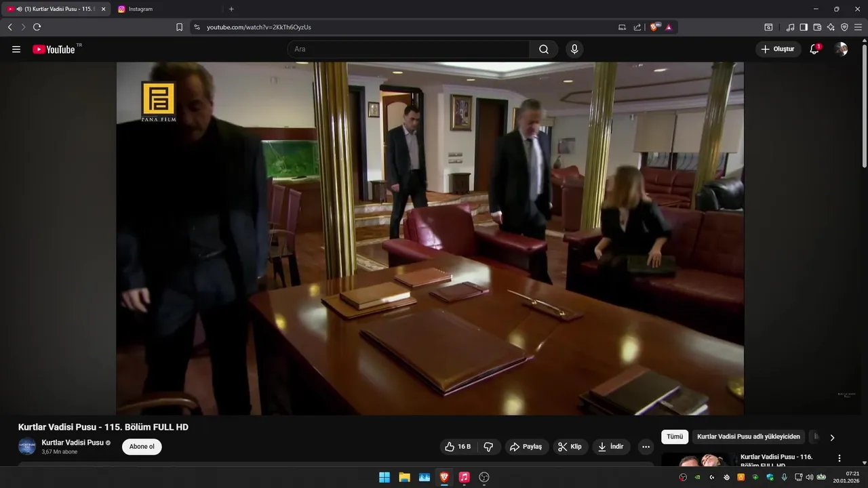Open the Brave Wallet icon
The image size is (868, 488).
coord(817,27)
